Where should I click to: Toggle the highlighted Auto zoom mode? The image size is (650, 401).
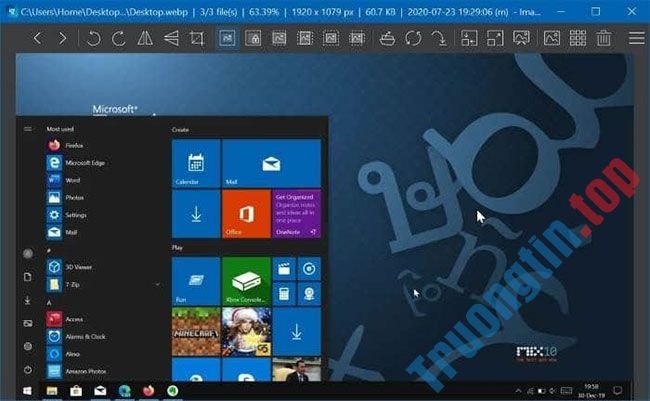pos(227,39)
